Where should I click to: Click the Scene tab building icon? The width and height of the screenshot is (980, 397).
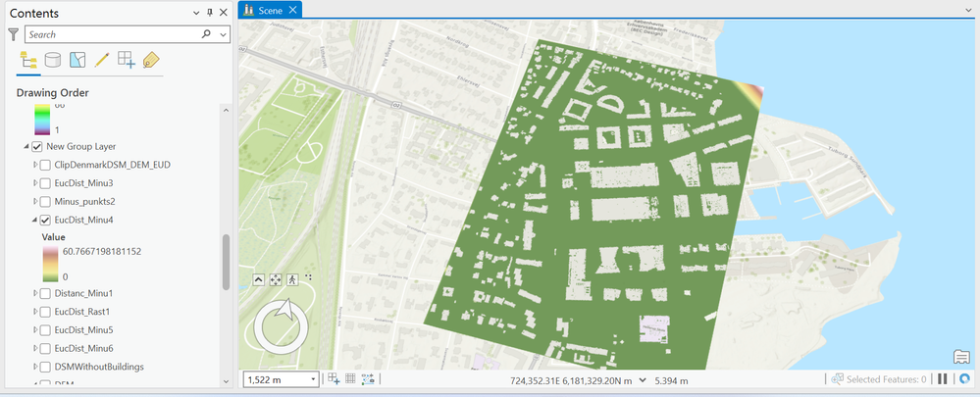tap(249, 11)
